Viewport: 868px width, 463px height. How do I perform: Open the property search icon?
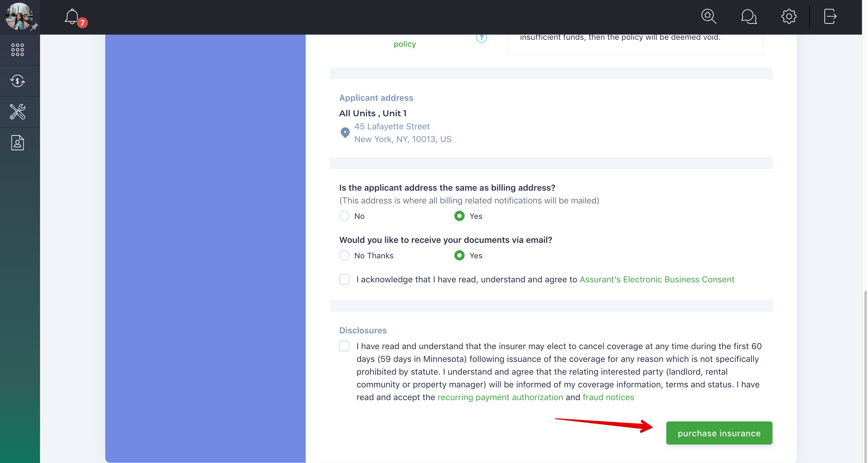(708, 16)
